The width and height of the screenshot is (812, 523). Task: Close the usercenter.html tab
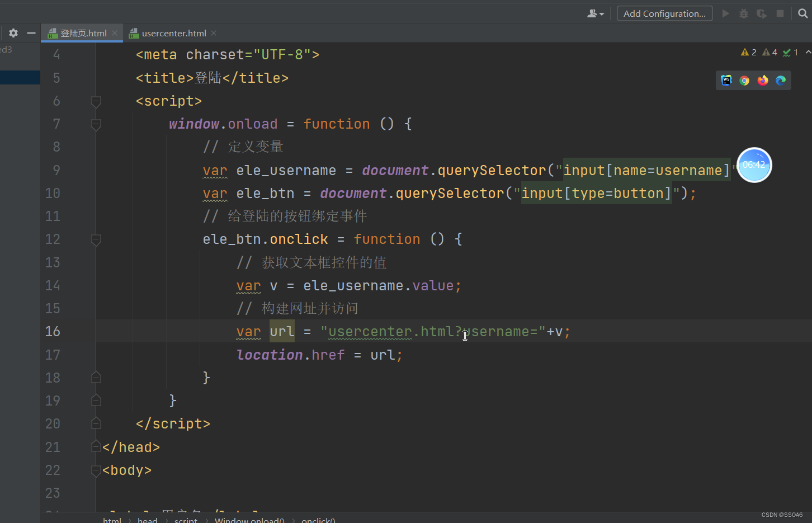pos(214,33)
